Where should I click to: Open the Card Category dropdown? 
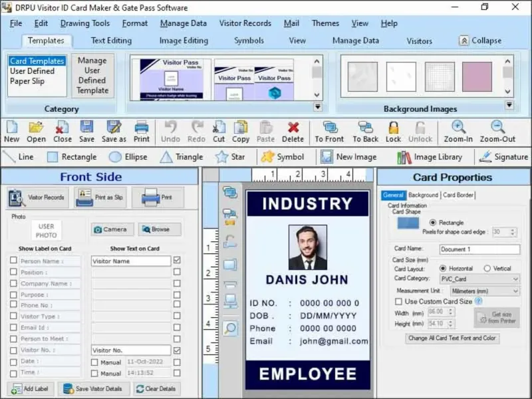tap(479, 279)
